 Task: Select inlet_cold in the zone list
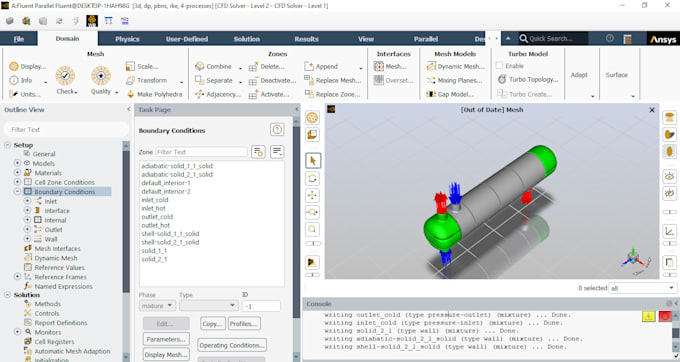(x=154, y=199)
